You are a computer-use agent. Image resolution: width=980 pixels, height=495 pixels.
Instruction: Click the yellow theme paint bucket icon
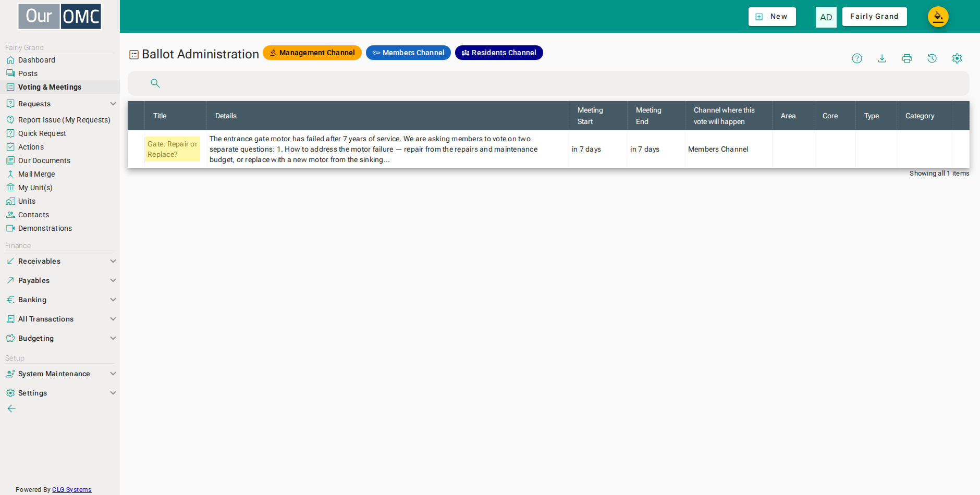[x=938, y=17]
